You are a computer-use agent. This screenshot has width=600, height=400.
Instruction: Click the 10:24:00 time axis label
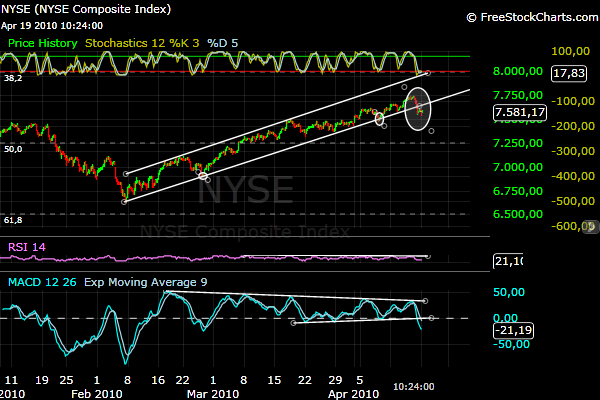414,387
